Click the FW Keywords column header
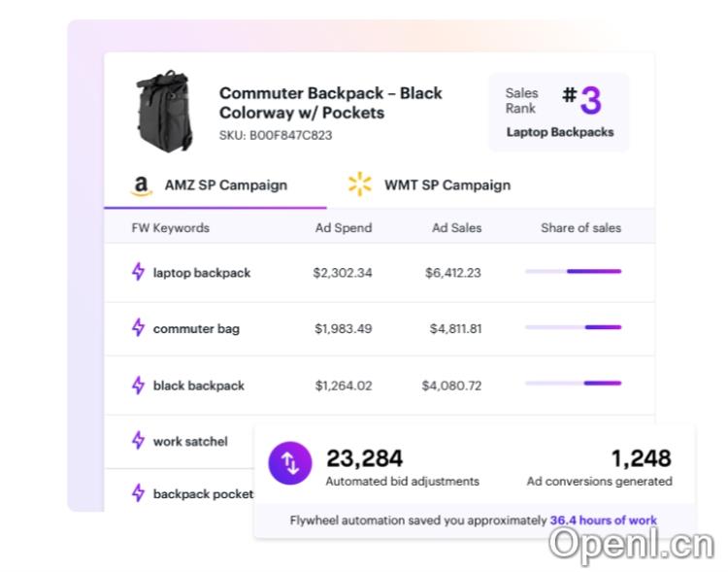 pos(170,228)
